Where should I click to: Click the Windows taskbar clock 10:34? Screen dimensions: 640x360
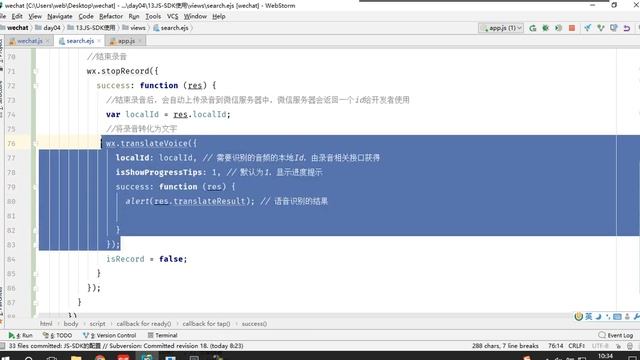605,357
